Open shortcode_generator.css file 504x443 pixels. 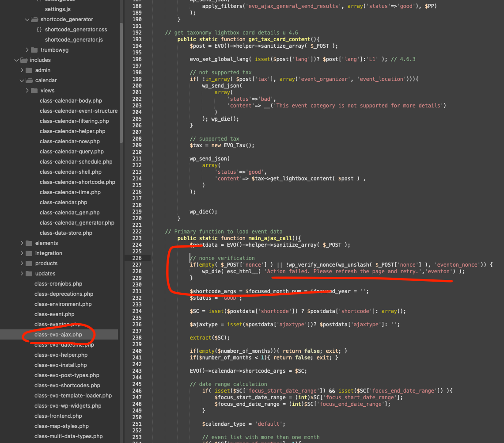[x=76, y=30]
